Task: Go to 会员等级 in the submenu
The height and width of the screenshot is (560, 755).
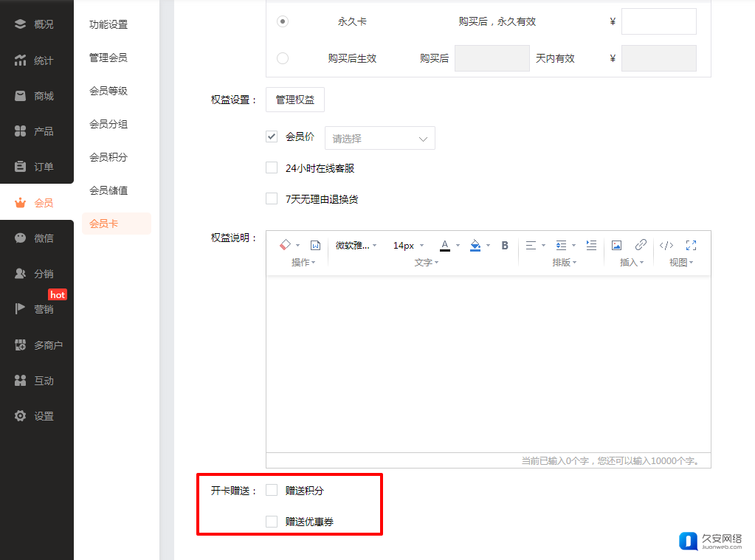Action: click(x=108, y=91)
